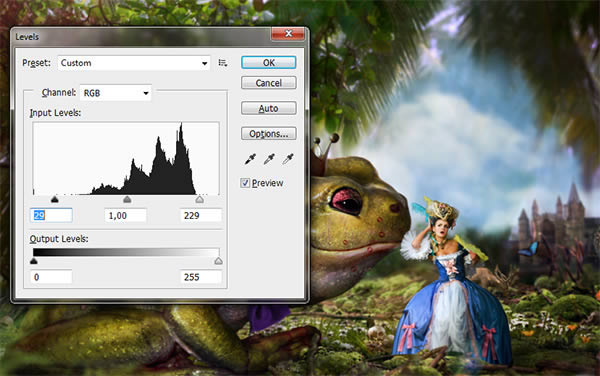This screenshot has width=600, height=376.
Task: Click the gamma 1,00 input field
Action: 126,215
